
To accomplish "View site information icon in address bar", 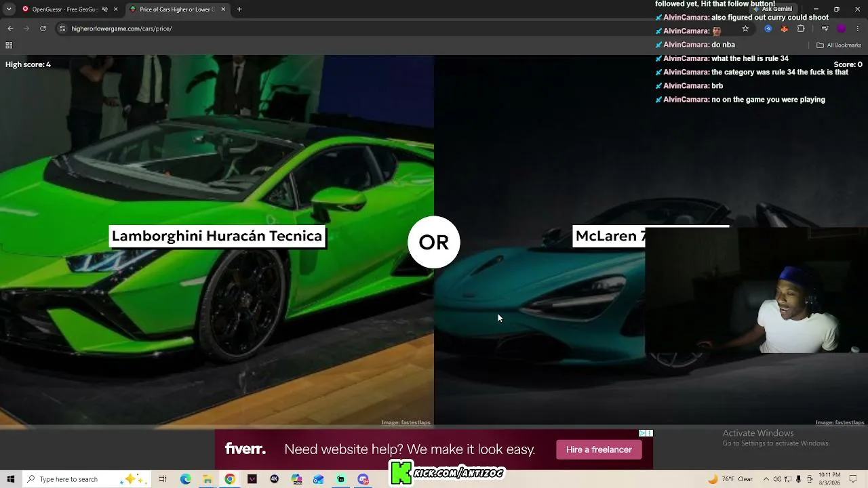I will [x=62, y=28].
